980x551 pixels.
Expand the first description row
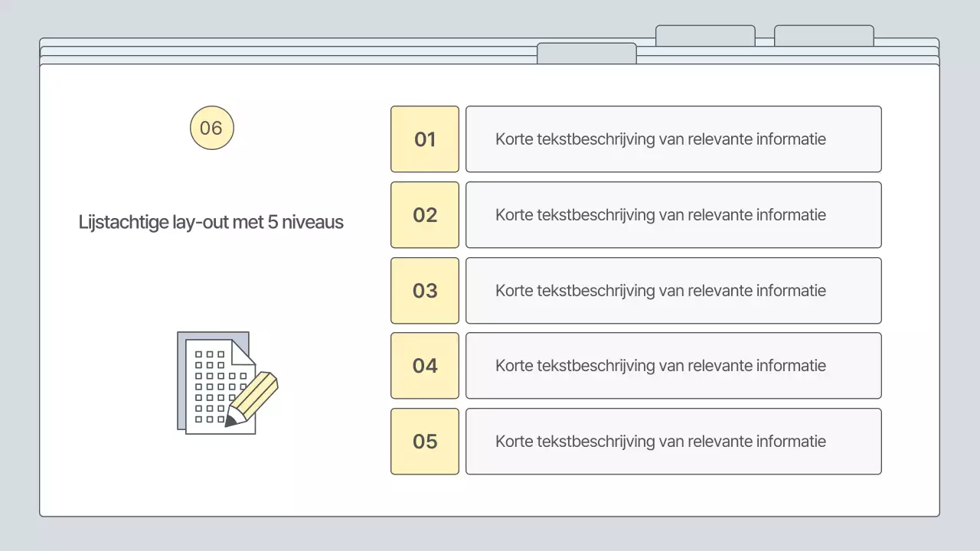tap(673, 139)
